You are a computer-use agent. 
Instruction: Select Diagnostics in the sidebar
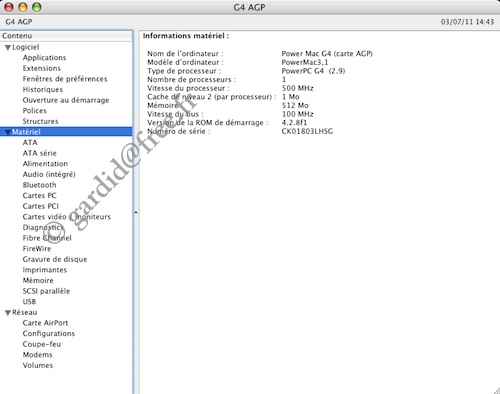pos(43,228)
